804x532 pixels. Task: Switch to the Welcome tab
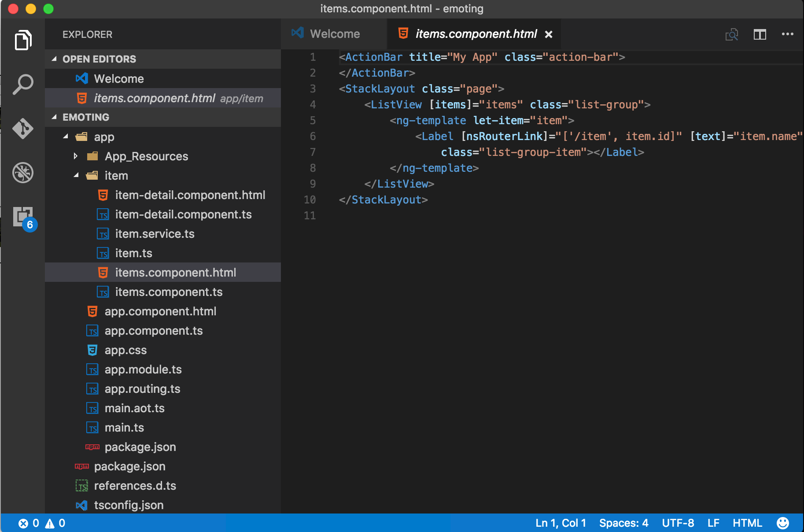pyautogui.click(x=334, y=34)
